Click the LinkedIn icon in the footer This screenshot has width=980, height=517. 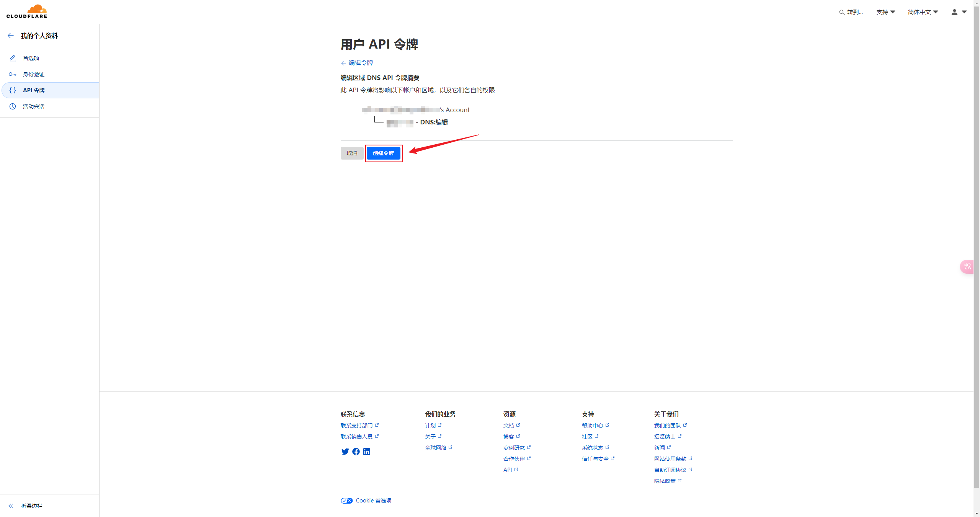366,452
